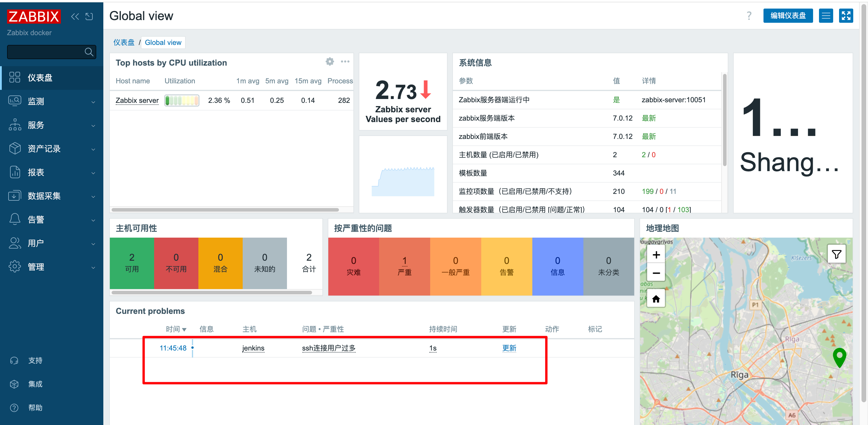Expand the 报表 menu chevron
This screenshot has width=868, height=425.
pyautogui.click(x=93, y=173)
